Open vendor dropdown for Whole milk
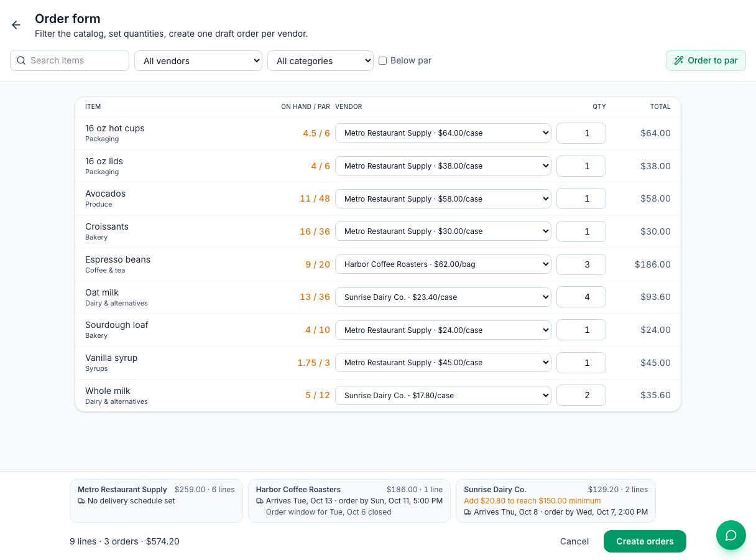756x560 pixels. [x=443, y=395]
